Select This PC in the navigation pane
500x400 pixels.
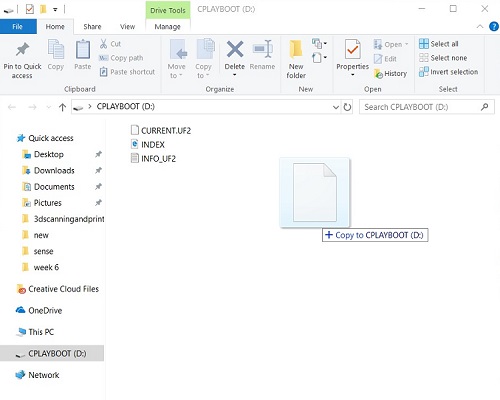pyautogui.click(x=35, y=332)
